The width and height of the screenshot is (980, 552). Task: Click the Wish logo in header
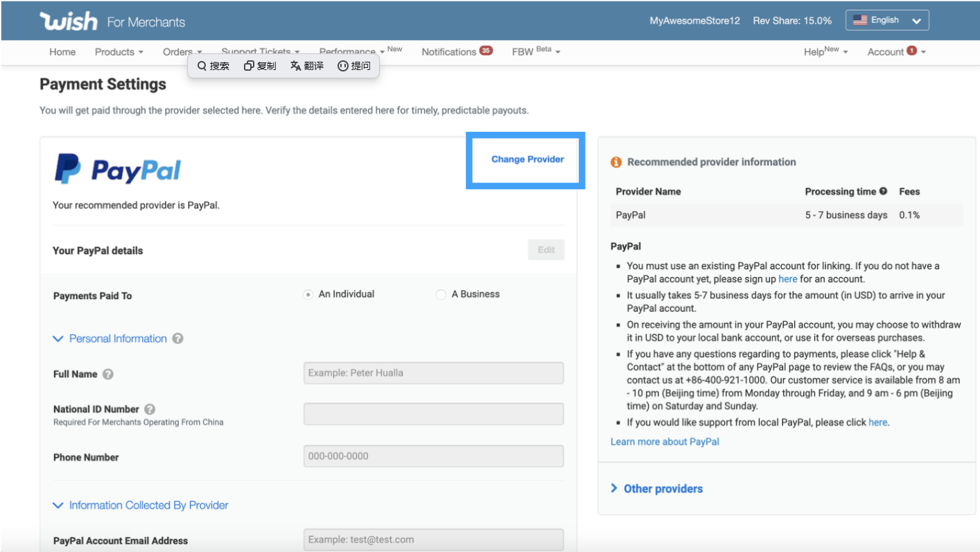69,21
